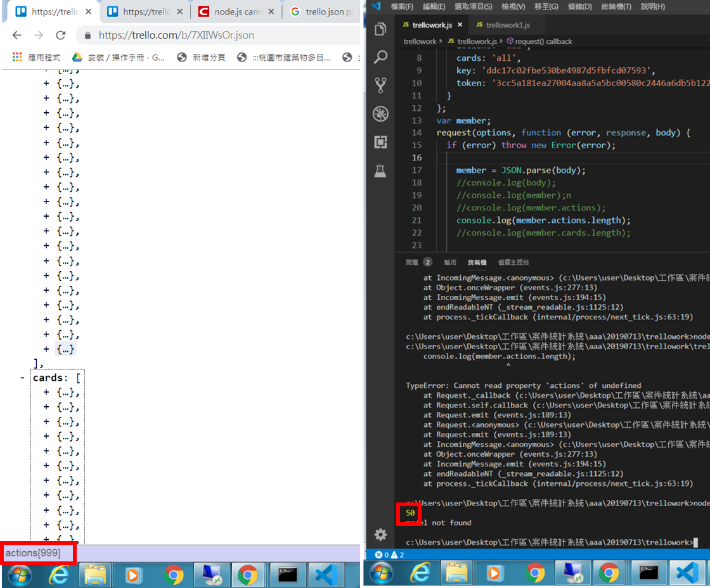Close the trellowork.js editor tab
The width and height of the screenshot is (710, 588).
(x=460, y=25)
